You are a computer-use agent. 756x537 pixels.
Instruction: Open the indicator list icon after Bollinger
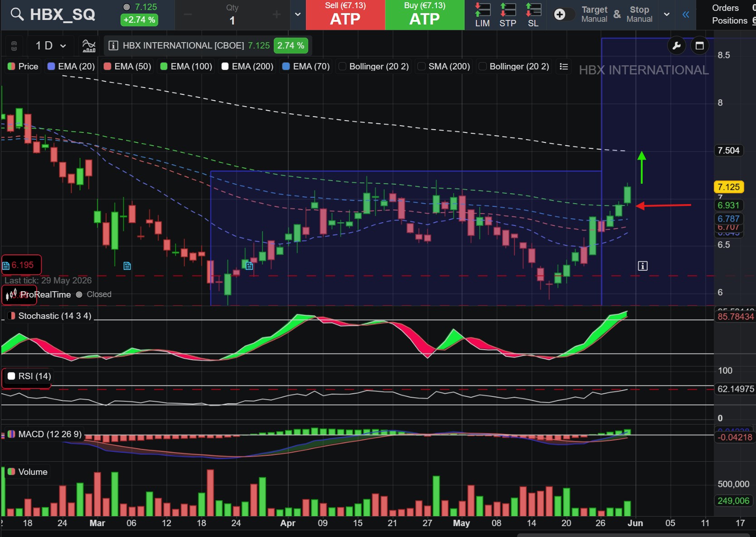click(x=564, y=67)
